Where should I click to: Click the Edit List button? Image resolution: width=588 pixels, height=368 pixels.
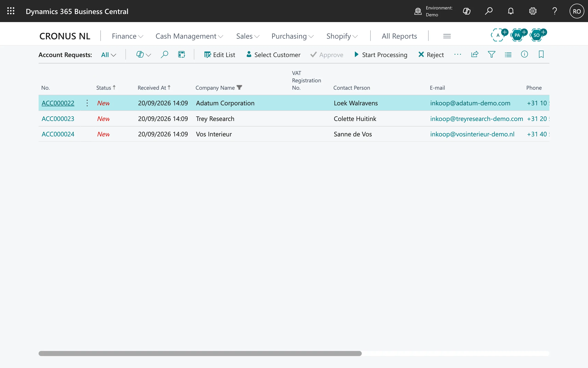(x=220, y=55)
